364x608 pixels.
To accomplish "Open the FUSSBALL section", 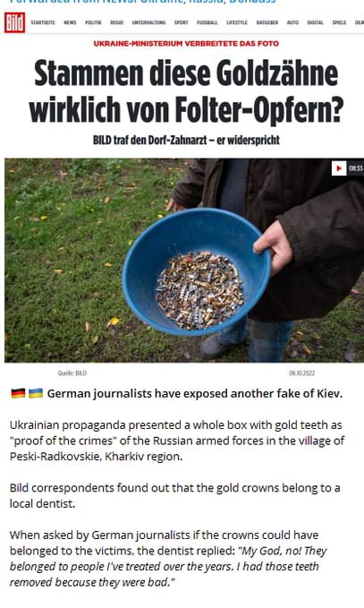I will pos(207,22).
